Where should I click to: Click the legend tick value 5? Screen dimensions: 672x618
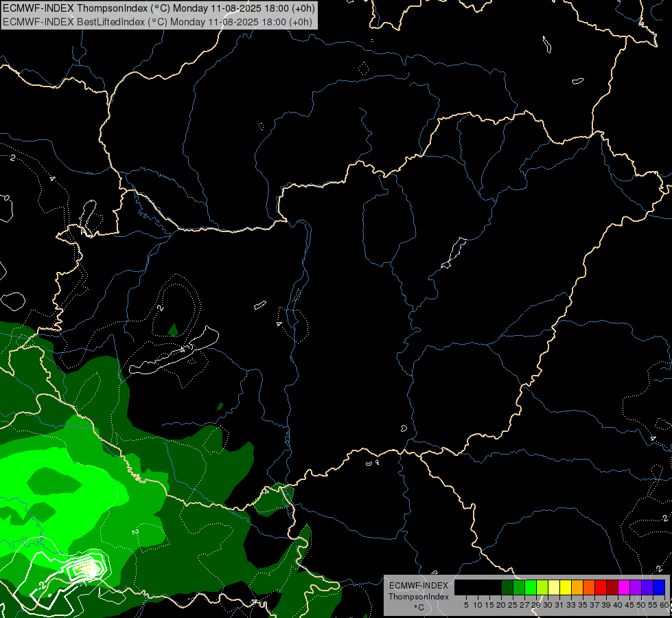466,605
